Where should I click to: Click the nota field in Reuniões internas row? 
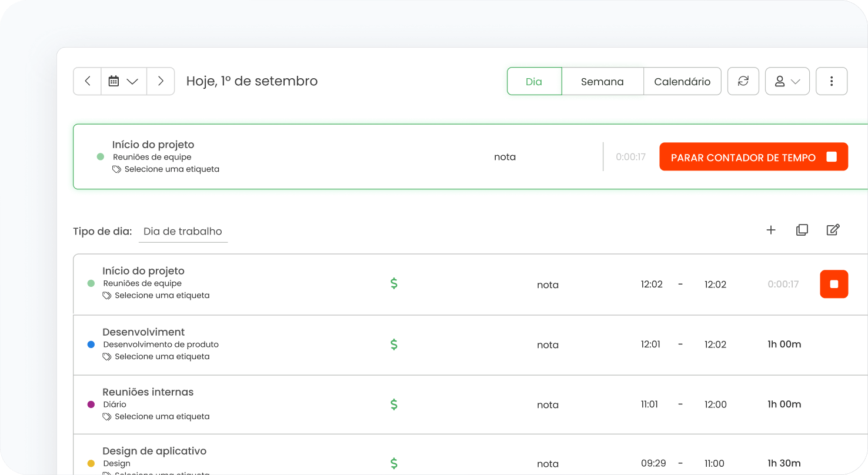(547, 404)
